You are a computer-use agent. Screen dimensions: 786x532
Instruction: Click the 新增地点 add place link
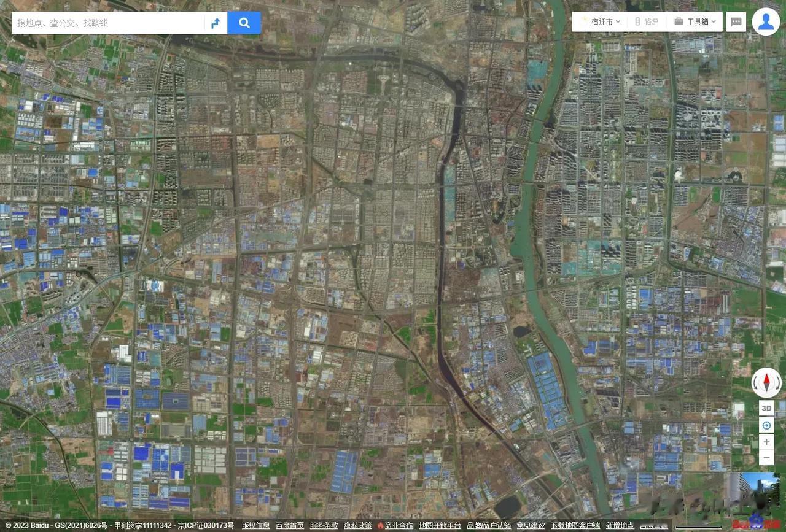point(620,526)
